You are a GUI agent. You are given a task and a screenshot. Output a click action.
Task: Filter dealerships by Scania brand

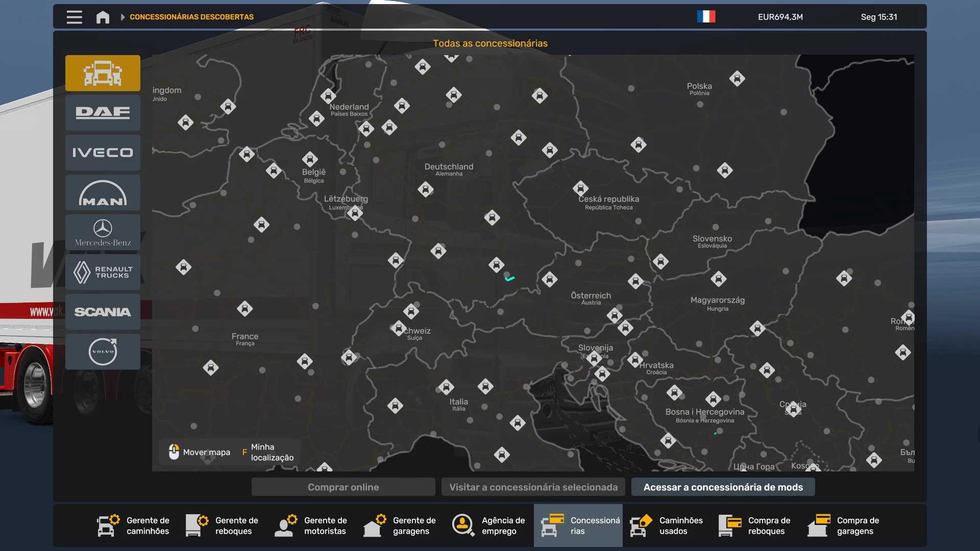pos(103,312)
